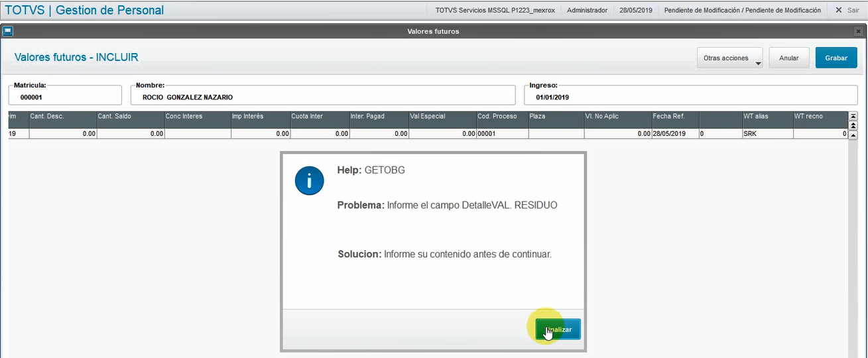Click the Ingreso field 01/01/2019

(x=691, y=97)
